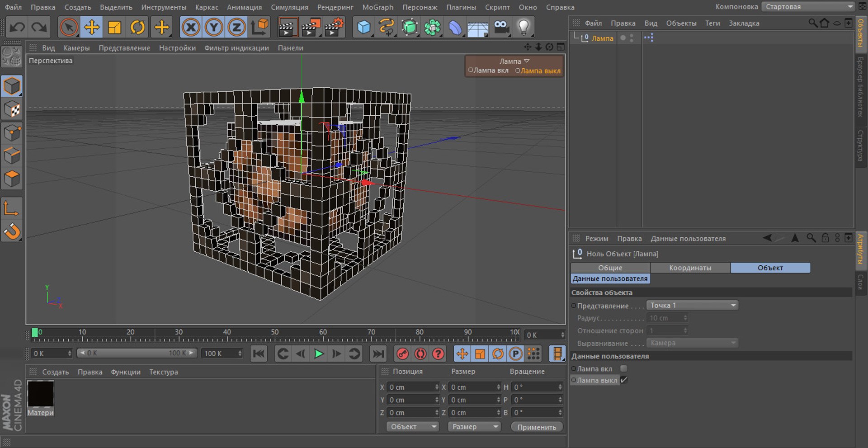Image resolution: width=868 pixels, height=448 pixels.
Task: Open the Структура side tab
Action: 860,145
